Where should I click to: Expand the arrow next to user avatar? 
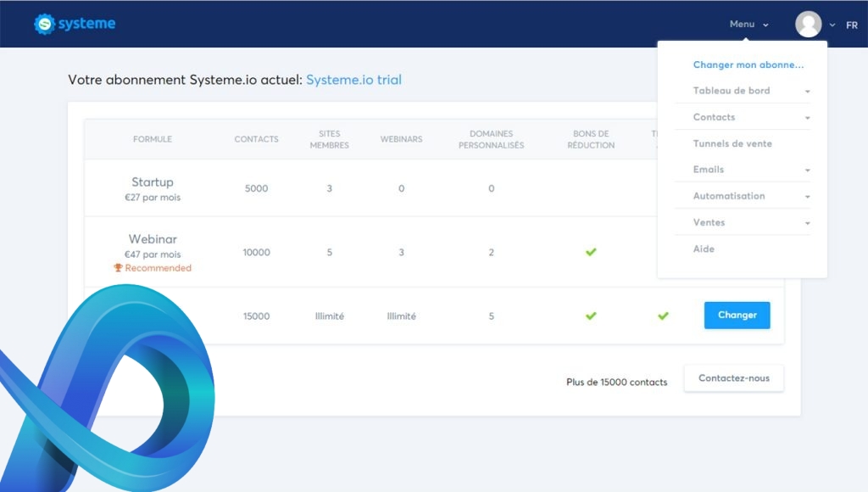(832, 25)
